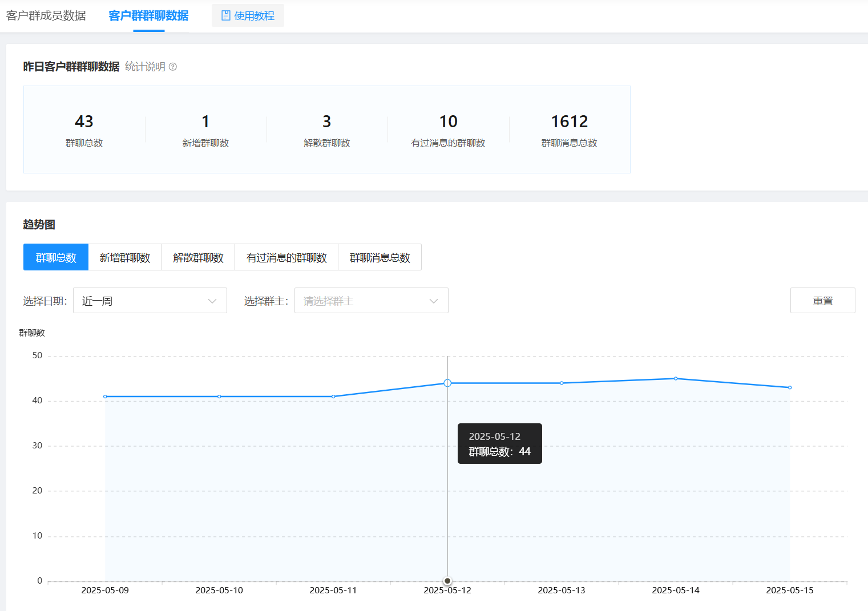Click the 2025-05-15 axis label

coord(790,590)
